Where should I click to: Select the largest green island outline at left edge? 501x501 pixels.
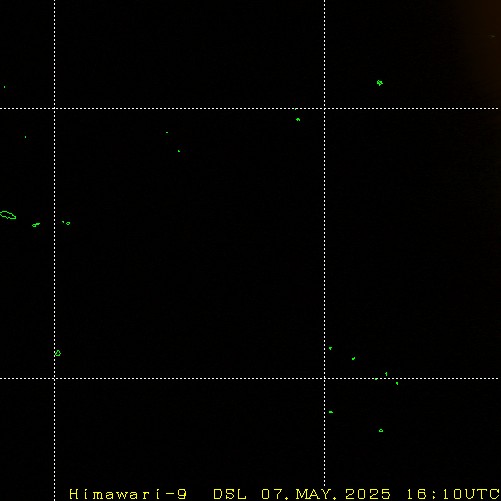click(8, 215)
